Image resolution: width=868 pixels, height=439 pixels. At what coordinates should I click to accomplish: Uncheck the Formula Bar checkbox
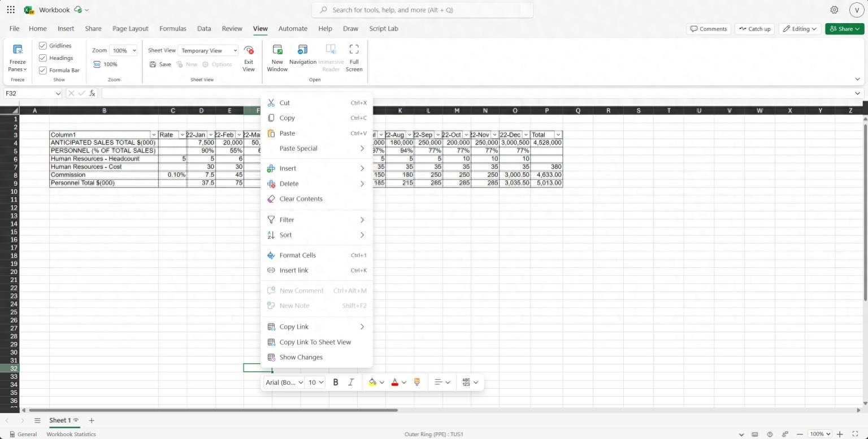[42, 70]
